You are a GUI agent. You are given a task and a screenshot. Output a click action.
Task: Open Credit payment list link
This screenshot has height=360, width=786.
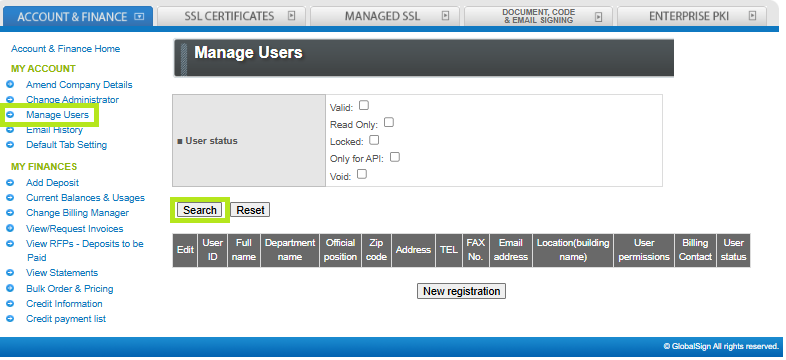click(66, 319)
